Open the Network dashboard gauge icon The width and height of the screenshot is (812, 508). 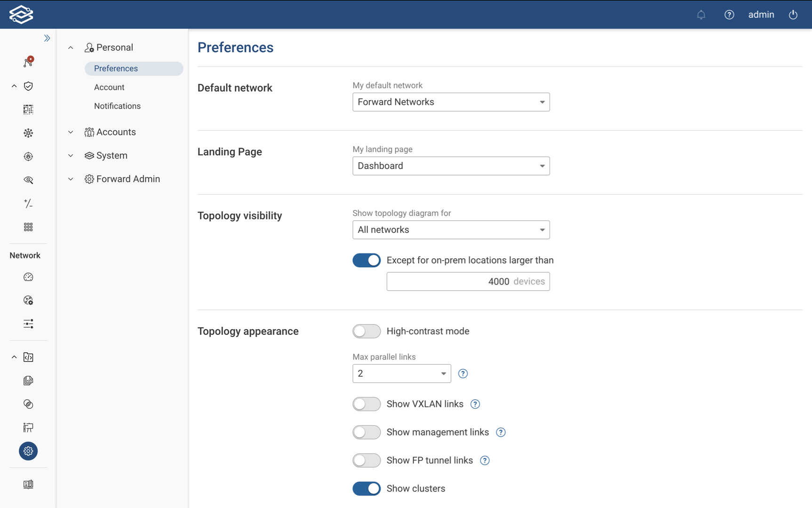point(28,277)
